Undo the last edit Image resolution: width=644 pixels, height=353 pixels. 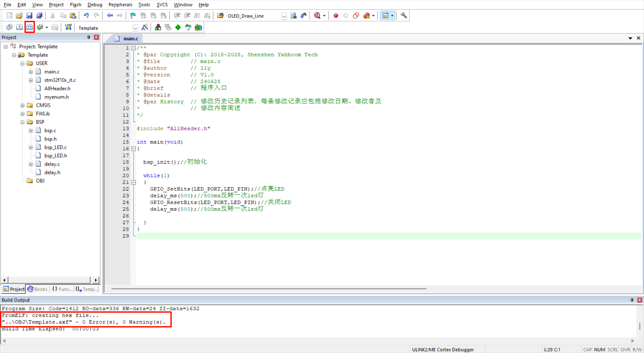point(86,15)
